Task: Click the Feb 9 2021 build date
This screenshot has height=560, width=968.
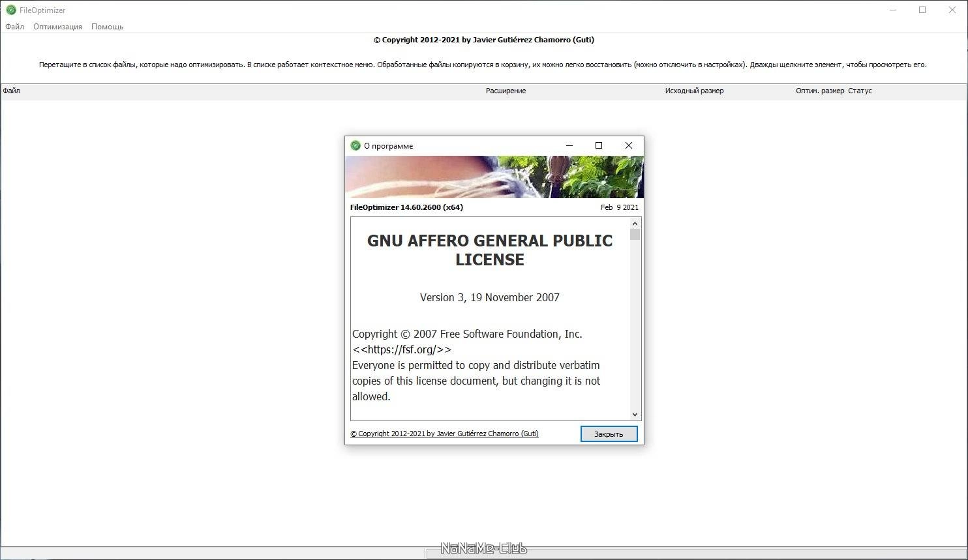Action: pos(620,207)
